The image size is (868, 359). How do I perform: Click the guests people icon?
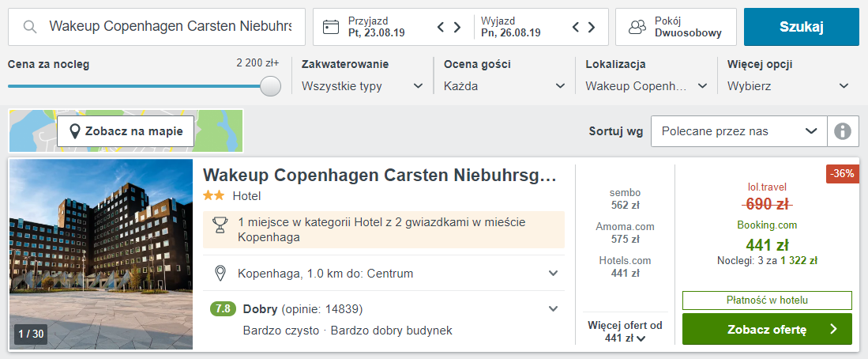(637, 27)
